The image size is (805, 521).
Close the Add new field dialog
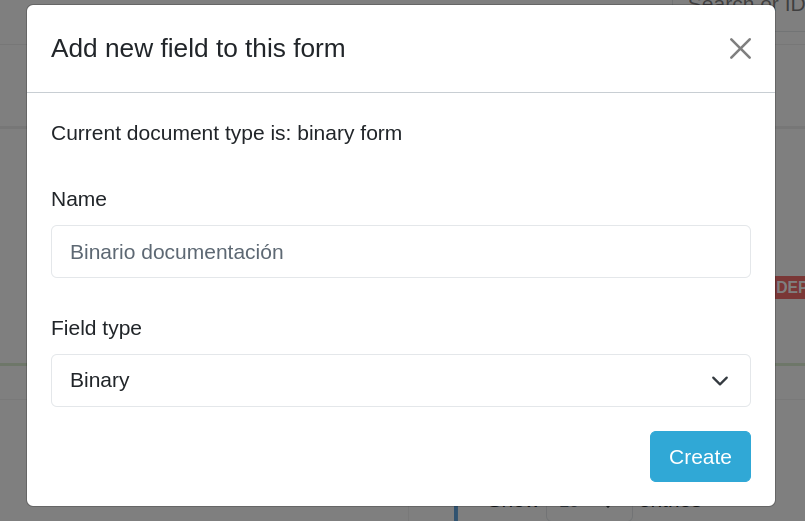pos(740,48)
